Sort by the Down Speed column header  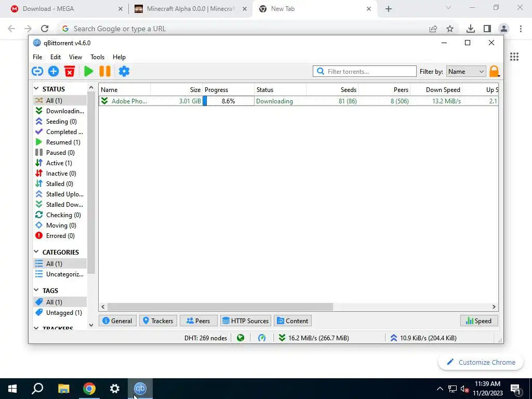[x=436, y=89]
